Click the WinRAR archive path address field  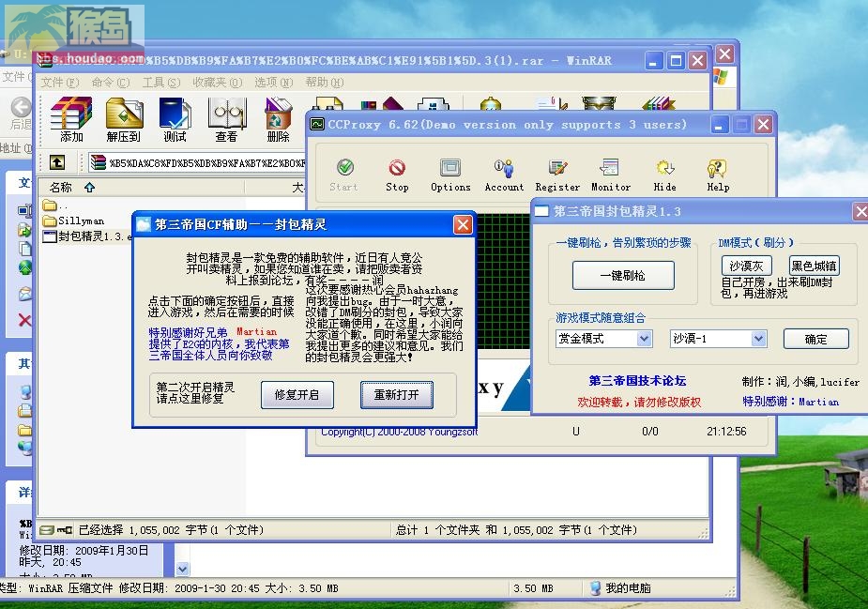click(x=199, y=162)
